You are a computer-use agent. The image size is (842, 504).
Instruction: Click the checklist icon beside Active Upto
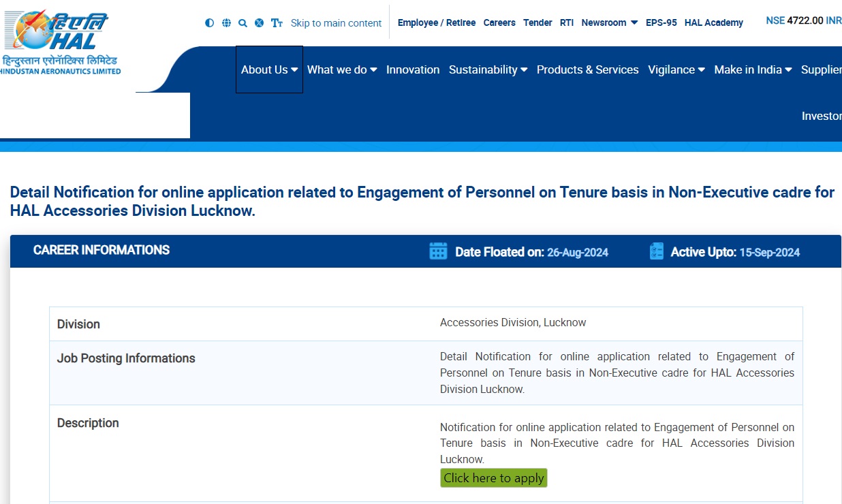tap(657, 251)
